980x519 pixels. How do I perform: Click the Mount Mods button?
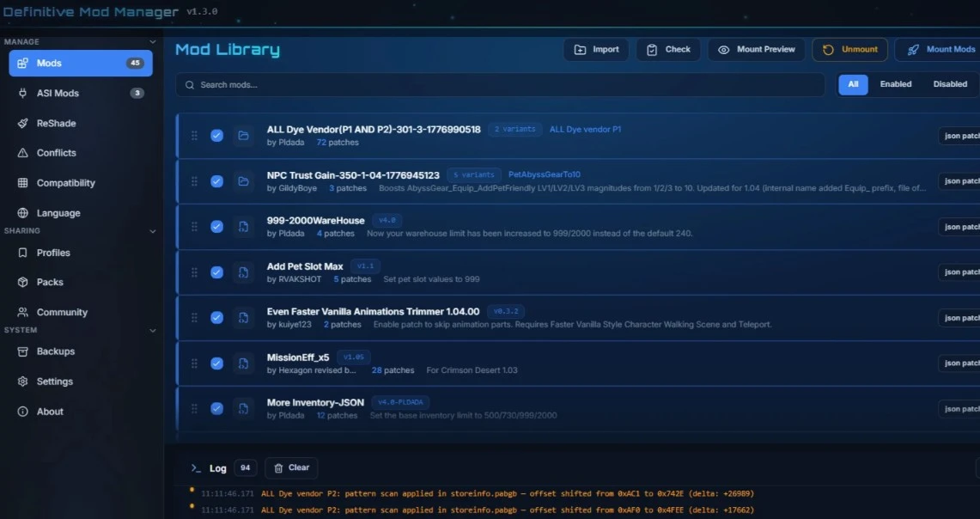[x=940, y=49]
